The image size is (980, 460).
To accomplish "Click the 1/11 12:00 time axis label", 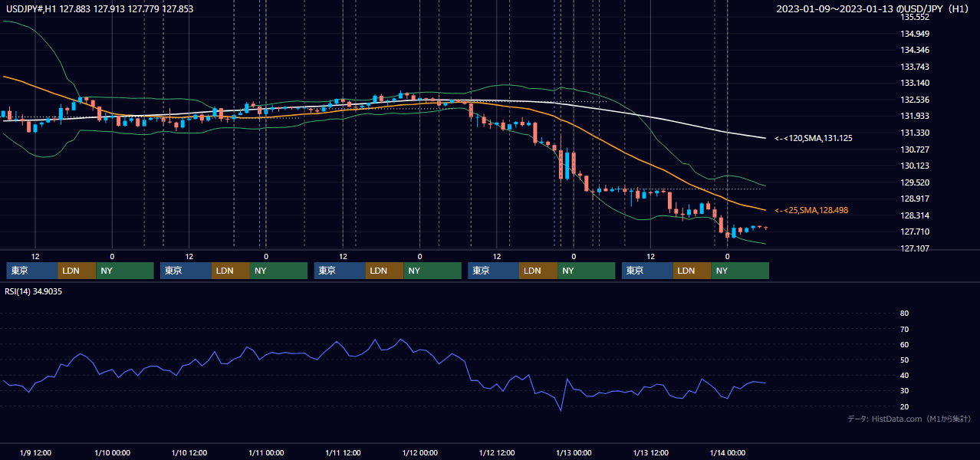I will (x=344, y=452).
